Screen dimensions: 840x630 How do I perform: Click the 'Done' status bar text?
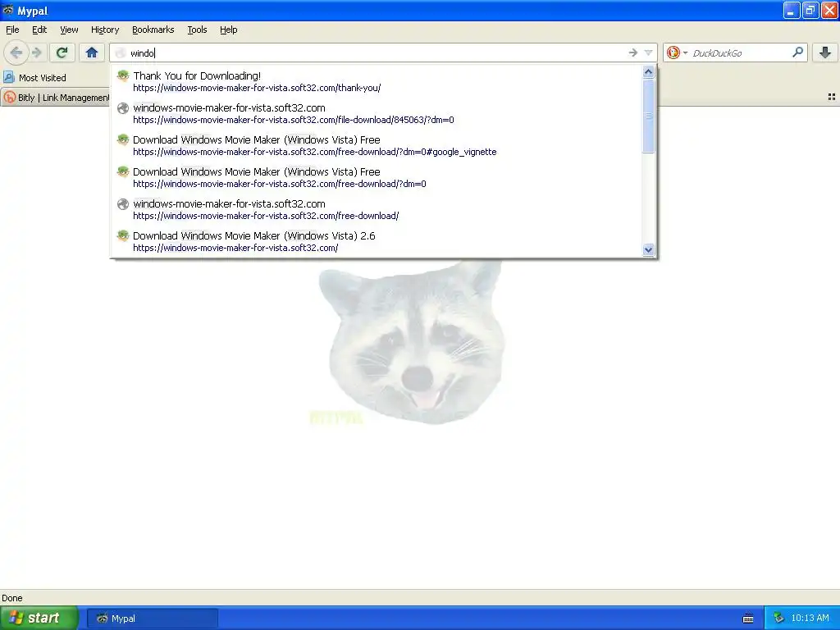pos(12,598)
